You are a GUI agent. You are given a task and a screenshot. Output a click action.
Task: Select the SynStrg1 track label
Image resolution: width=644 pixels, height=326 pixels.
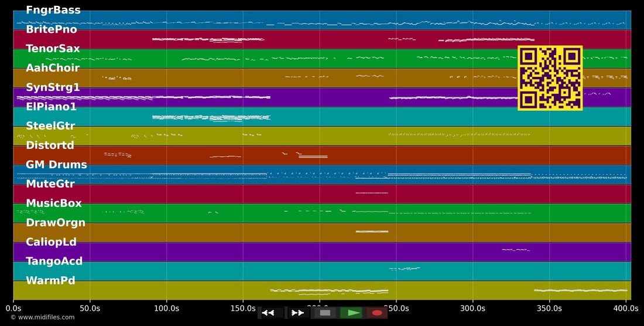click(53, 87)
